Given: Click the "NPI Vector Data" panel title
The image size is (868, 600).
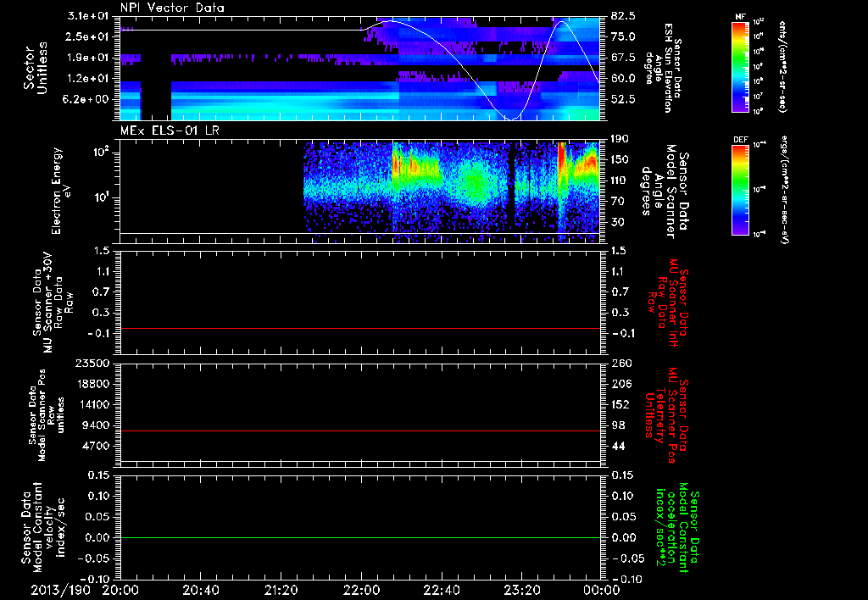Looking at the screenshot, I should point(172,8).
